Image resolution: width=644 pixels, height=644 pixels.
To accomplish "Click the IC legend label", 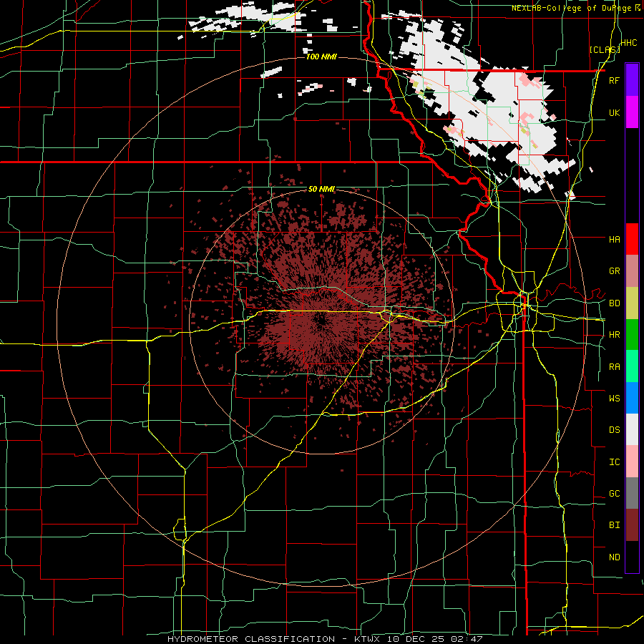I will (x=614, y=462).
